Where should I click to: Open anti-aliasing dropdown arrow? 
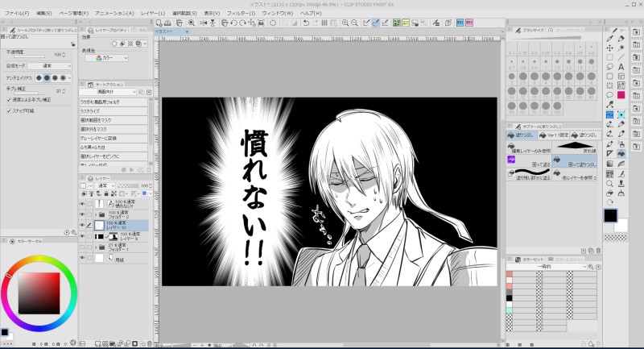click(69, 77)
